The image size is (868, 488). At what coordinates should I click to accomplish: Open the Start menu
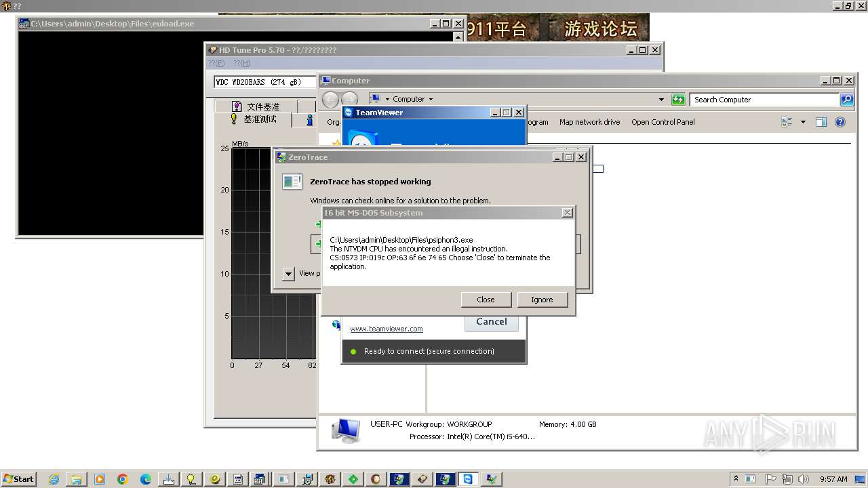click(18, 479)
